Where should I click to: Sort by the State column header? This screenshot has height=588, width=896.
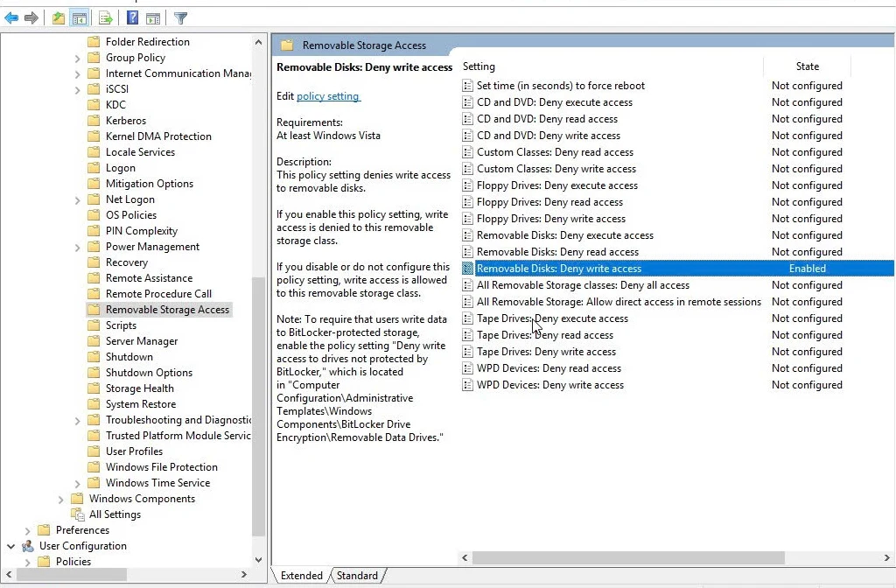pyautogui.click(x=808, y=66)
